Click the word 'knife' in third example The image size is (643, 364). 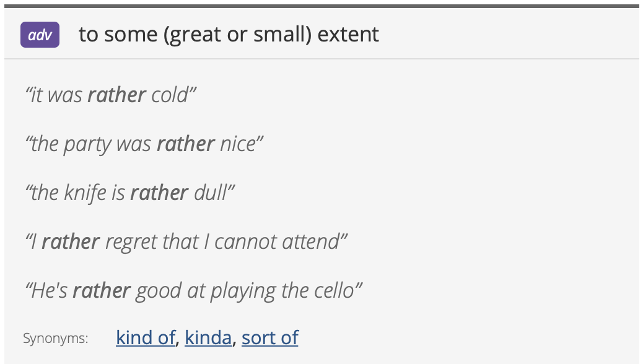pos(85,193)
